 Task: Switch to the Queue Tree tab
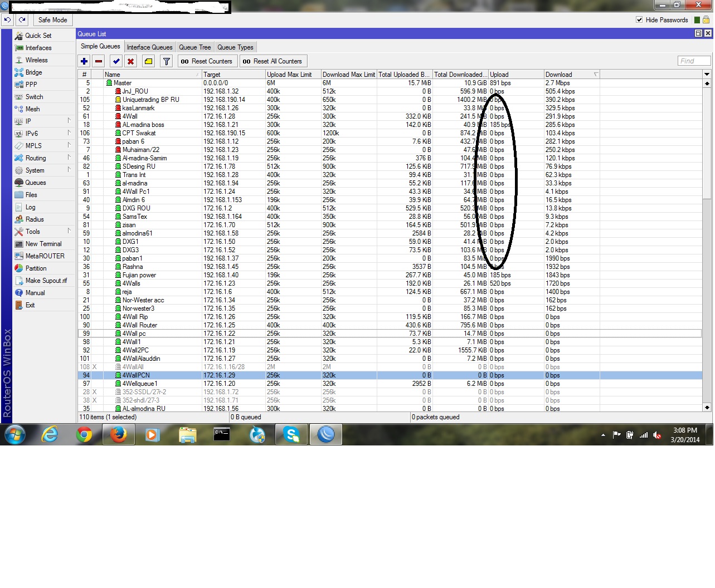click(x=195, y=47)
